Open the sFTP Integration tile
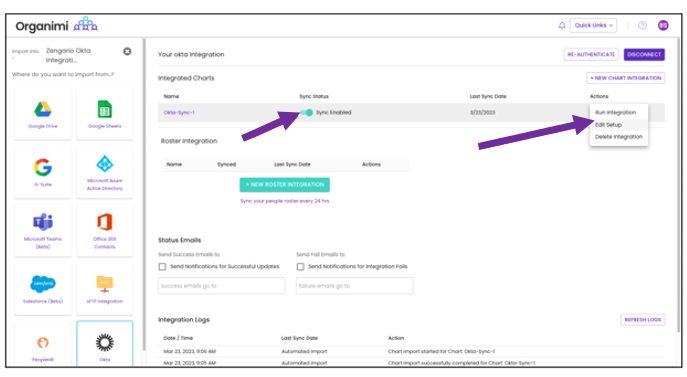 click(105, 288)
